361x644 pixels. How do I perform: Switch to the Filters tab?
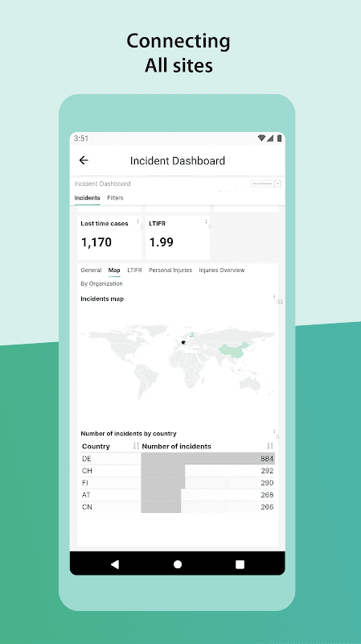(x=115, y=198)
